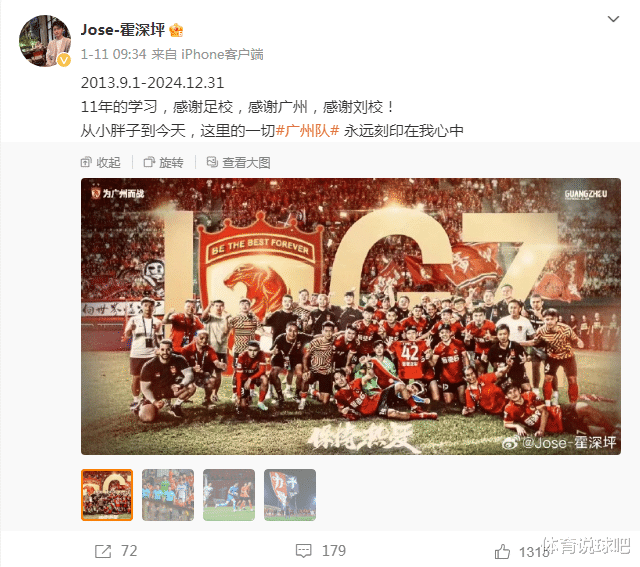Open the 179 comments count

333,551
